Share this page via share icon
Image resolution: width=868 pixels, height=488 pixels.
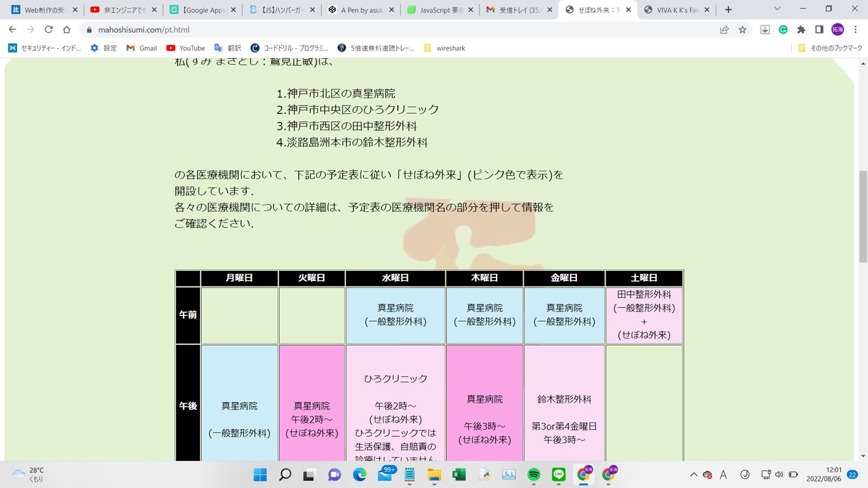pos(724,29)
